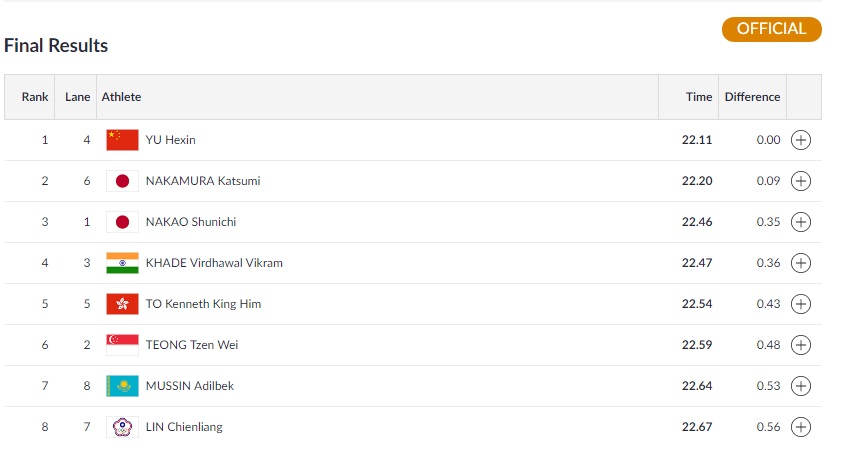Click the Difference column header
This screenshot has width=847, height=450.
coord(752,97)
